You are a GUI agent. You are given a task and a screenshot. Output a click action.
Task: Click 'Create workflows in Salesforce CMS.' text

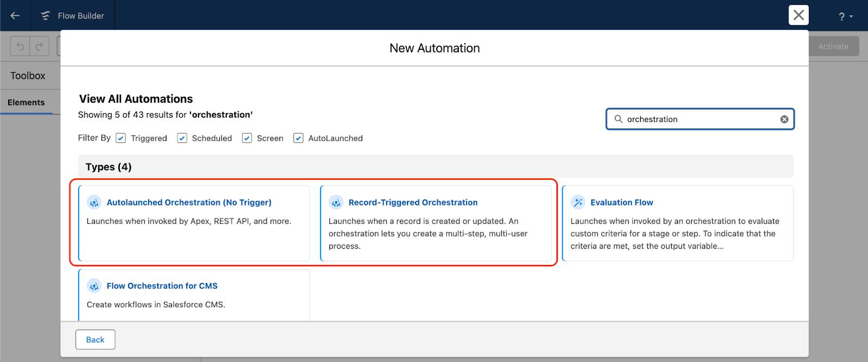156,305
